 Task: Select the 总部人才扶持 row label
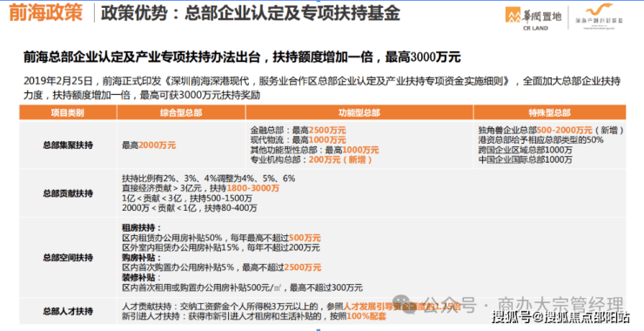[x=68, y=311]
